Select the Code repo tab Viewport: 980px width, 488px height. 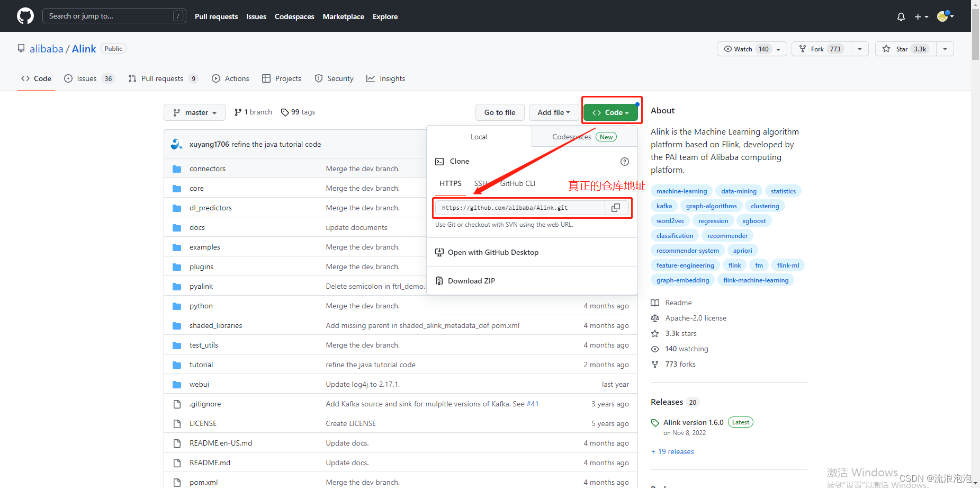36,78
